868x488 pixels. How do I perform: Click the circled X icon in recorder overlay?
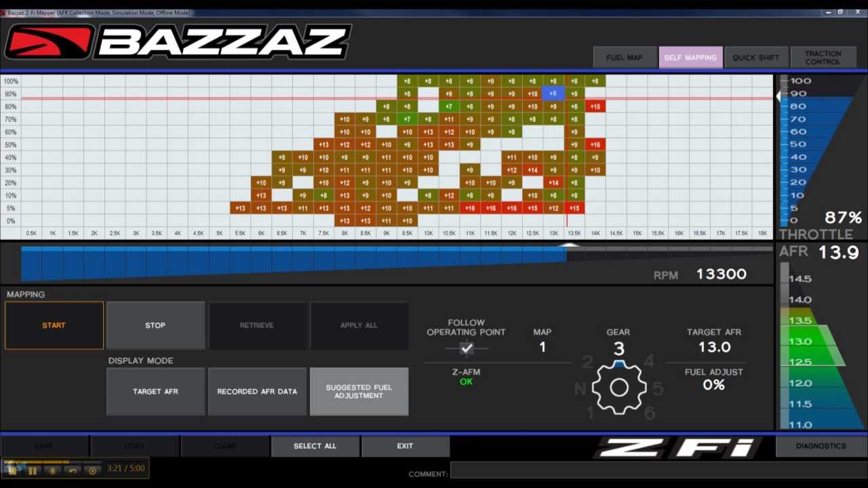92,470
